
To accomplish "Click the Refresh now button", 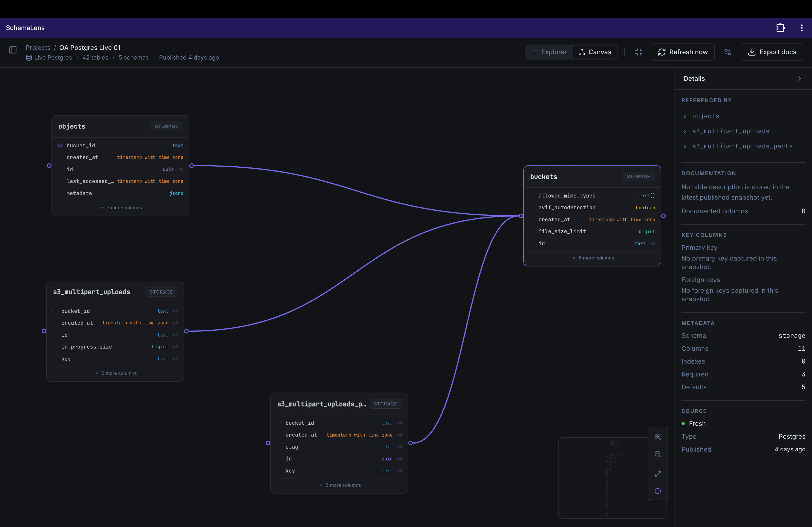I will [x=682, y=52].
